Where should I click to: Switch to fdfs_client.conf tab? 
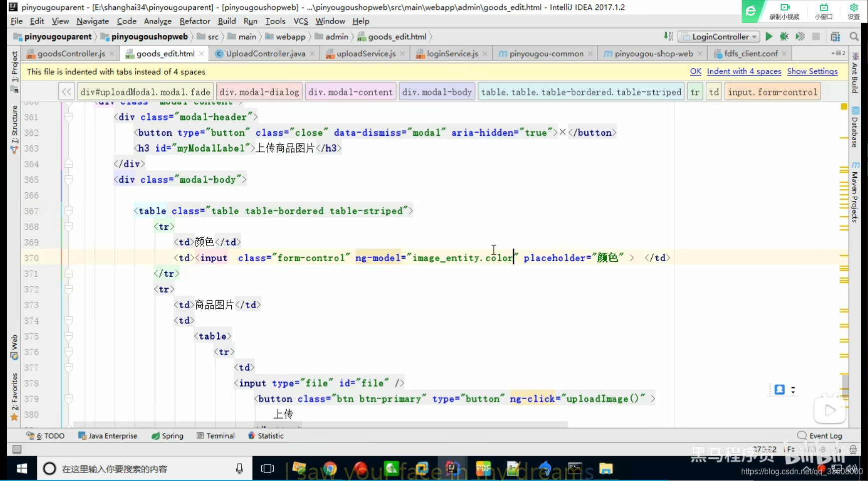point(751,53)
